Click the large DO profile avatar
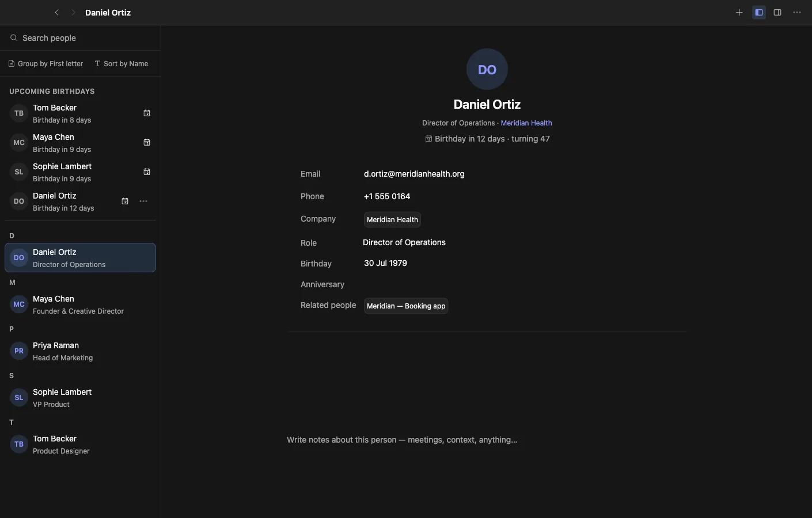 coord(487,70)
